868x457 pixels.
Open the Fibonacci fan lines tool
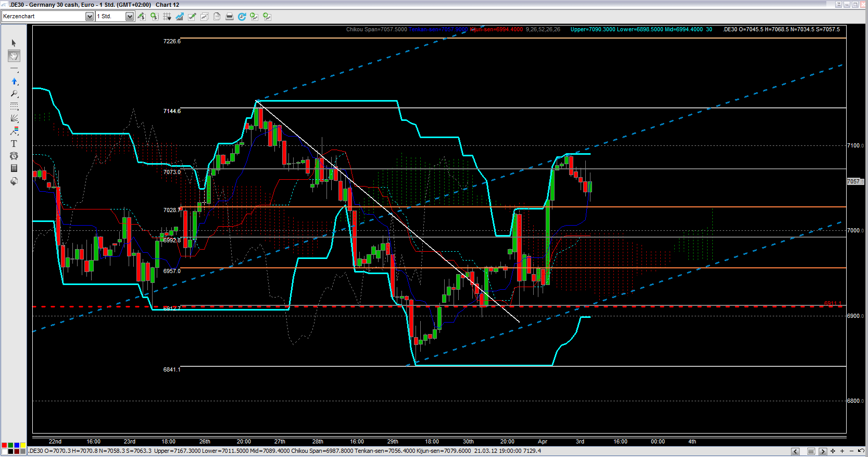[14, 118]
